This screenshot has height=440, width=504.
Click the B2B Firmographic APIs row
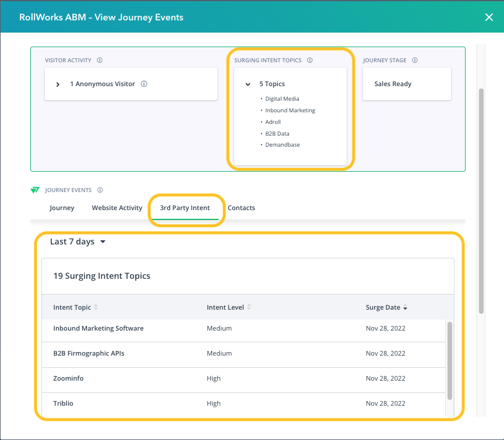pyautogui.click(x=244, y=354)
